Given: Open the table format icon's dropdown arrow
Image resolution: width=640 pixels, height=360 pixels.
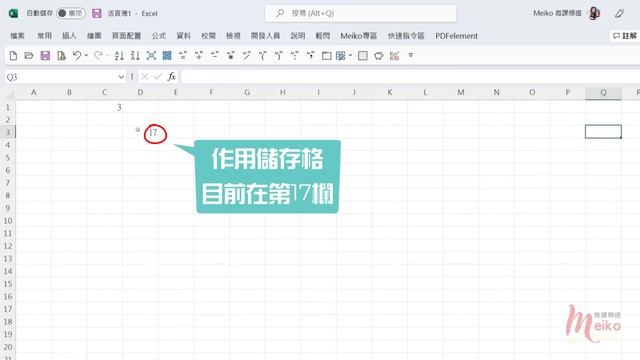Looking at the screenshot, I should (x=350, y=56).
